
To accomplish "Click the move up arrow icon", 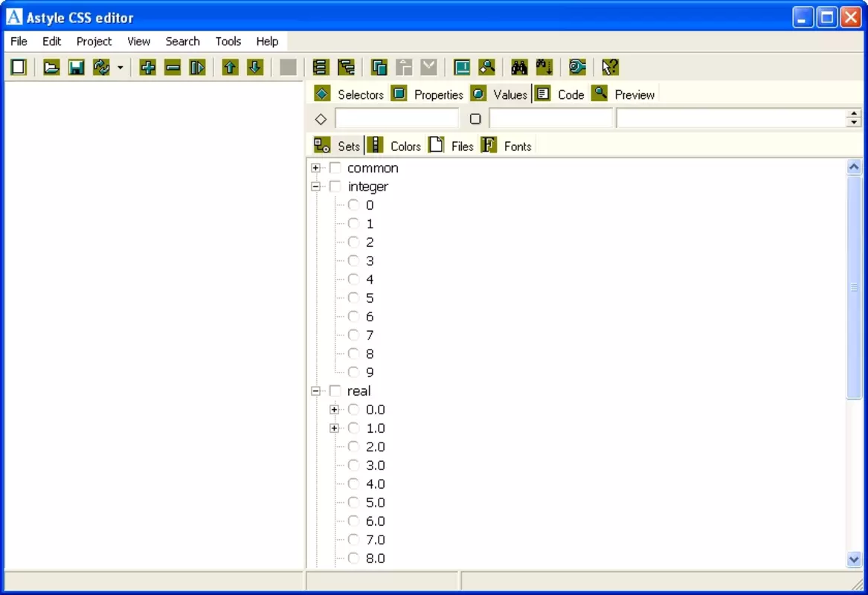I will (x=230, y=68).
